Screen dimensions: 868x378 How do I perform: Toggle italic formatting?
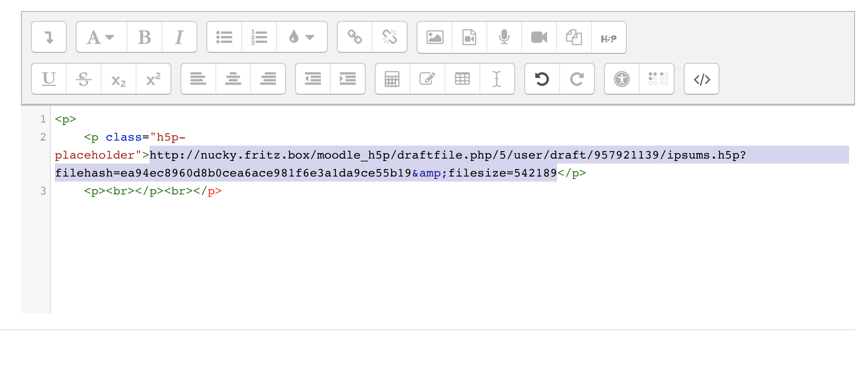(x=179, y=37)
